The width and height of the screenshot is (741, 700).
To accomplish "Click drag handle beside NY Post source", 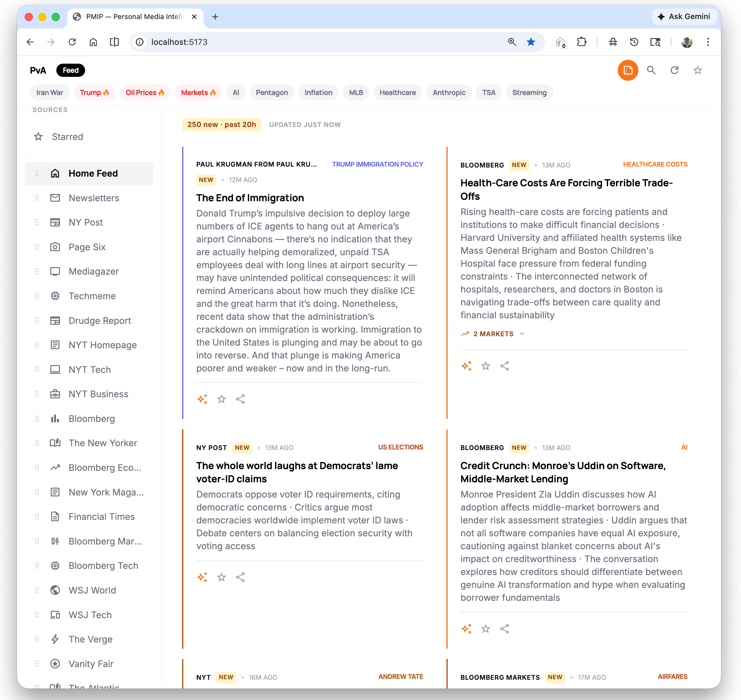I will tap(37, 222).
